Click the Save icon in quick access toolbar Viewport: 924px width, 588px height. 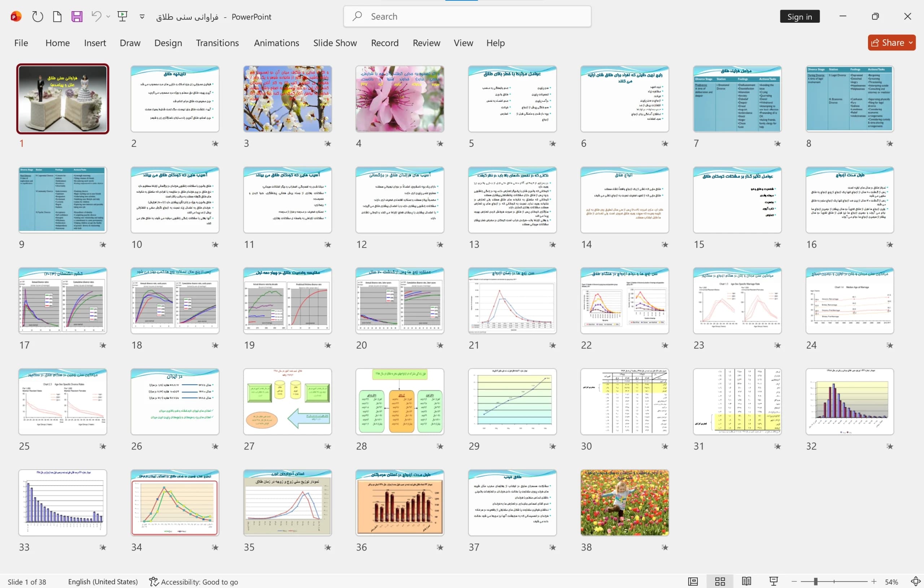(x=77, y=17)
